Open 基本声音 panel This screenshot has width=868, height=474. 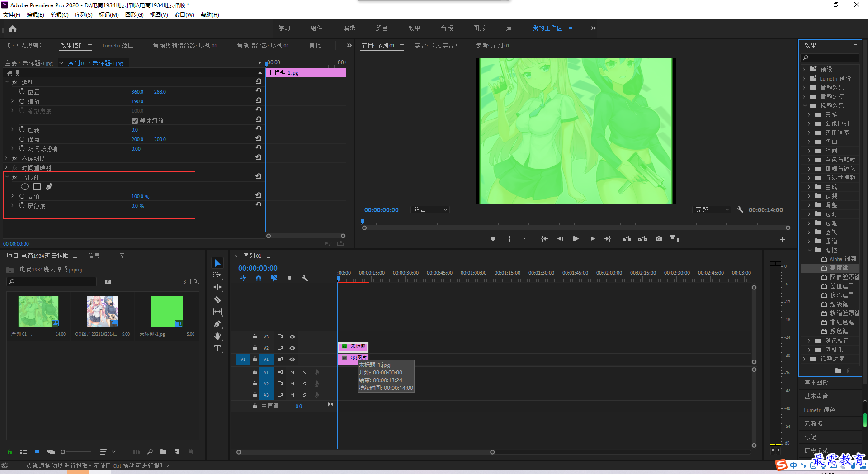click(816, 396)
